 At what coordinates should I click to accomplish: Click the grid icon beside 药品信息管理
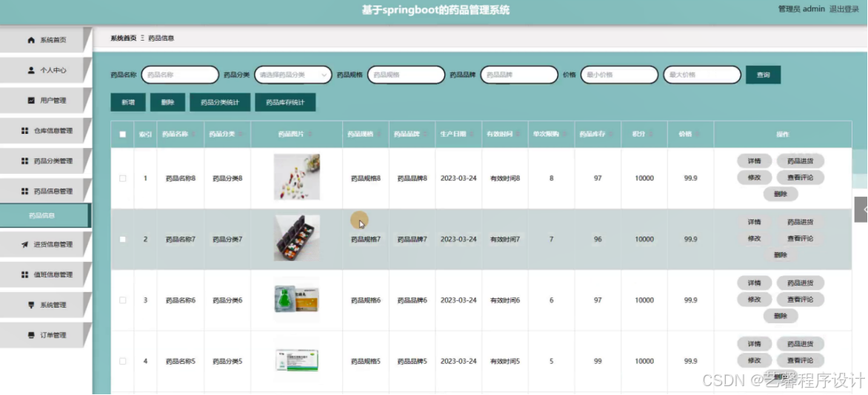coord(24,192)
